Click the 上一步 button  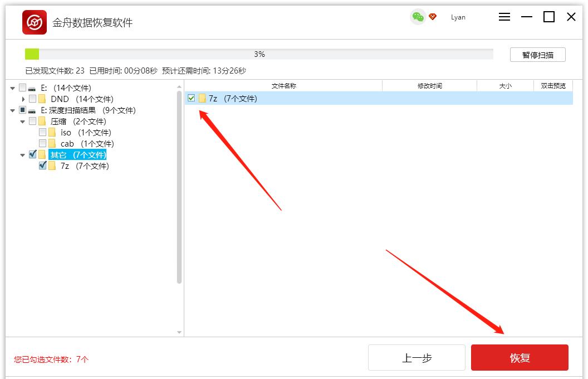click(x=416, y=357)
